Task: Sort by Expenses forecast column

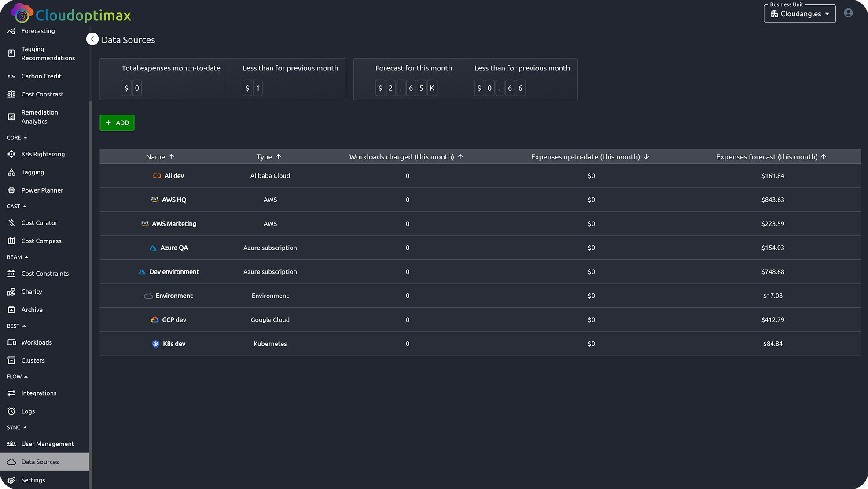Action: click(772, 157)
